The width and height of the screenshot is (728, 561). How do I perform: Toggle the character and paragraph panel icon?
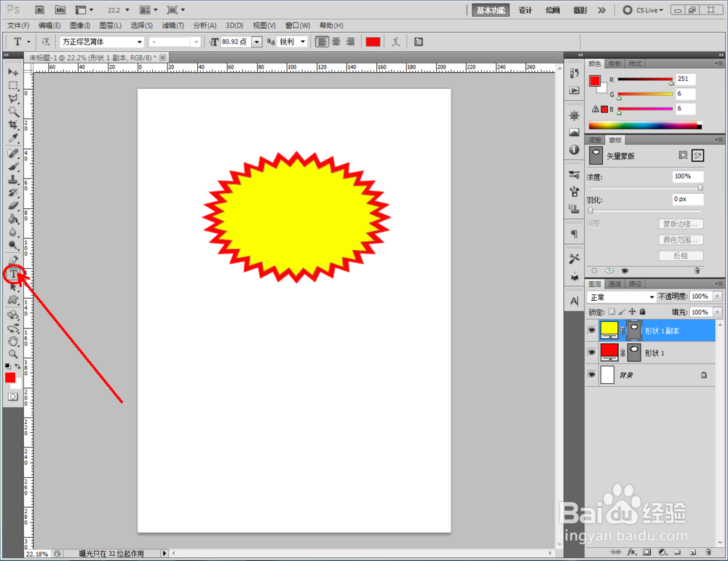coord(419,42)
